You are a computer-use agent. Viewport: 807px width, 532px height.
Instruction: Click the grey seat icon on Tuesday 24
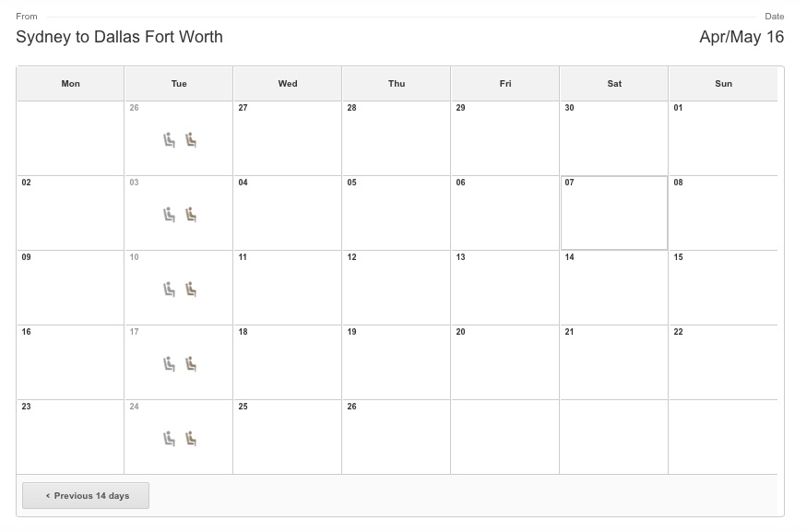pyautogui.click(x=170, y=438)
